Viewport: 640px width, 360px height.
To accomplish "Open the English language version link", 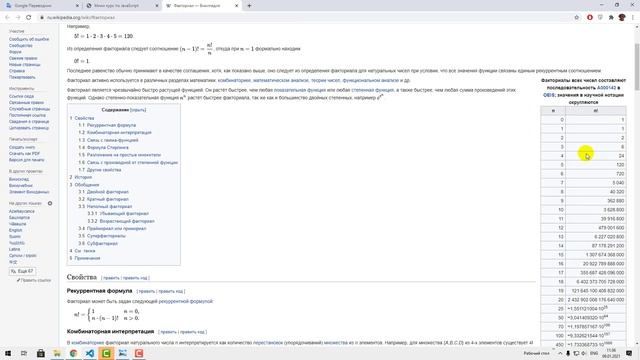I will tap(16, 230).
